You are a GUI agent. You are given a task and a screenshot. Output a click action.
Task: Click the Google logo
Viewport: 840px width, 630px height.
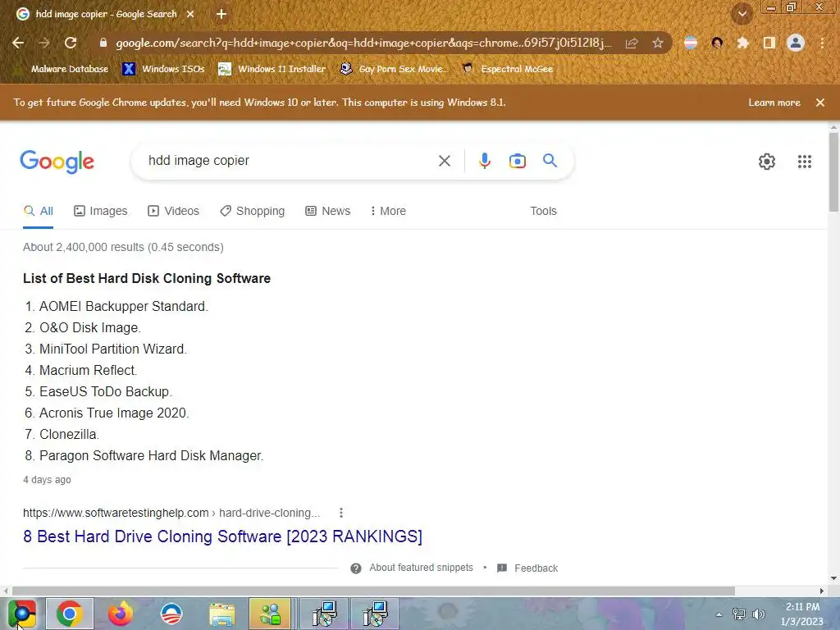click(57, 162)
